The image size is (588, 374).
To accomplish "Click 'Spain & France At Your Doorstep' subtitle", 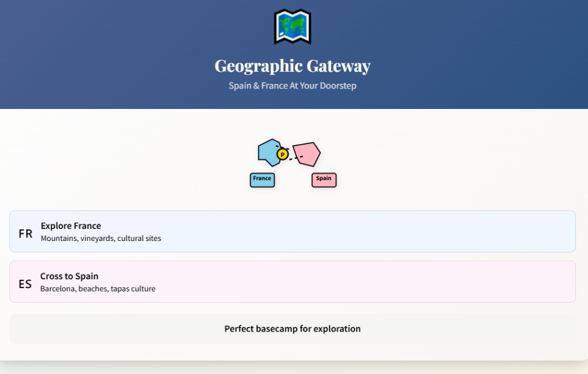I will pos(292,85).
